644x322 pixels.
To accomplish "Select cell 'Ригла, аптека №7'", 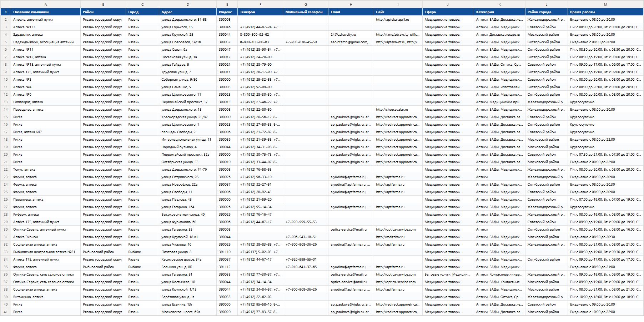I will 46,132.
